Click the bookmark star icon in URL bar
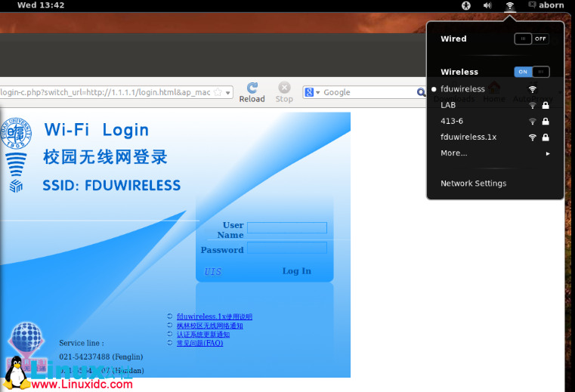 218,92
